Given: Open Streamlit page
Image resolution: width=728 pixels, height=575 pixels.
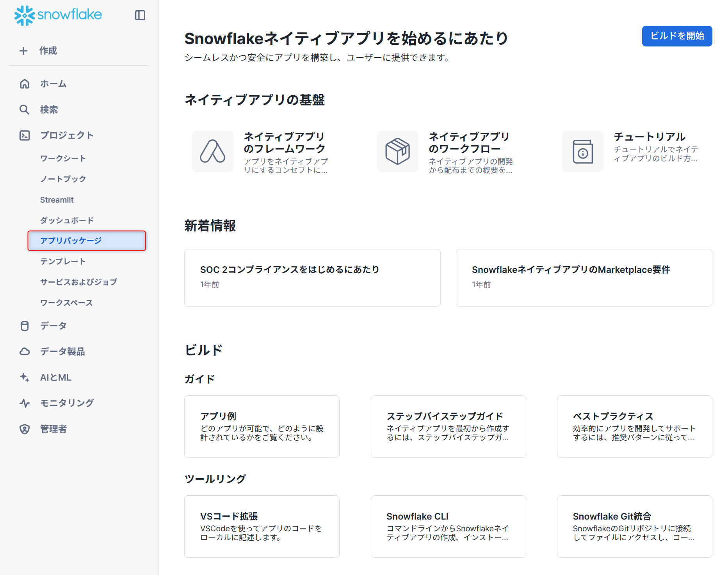Looking at the screenshot, I should point(57,200).
